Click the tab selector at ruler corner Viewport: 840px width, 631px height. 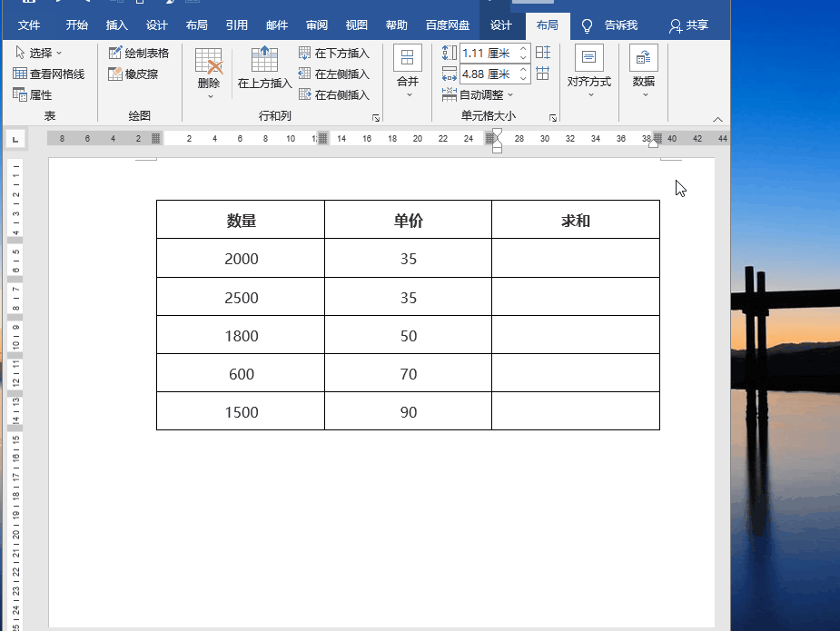tap(15, 139)
